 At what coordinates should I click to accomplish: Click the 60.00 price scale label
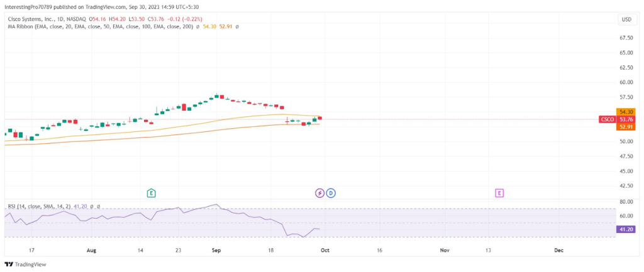(x=626, y=82)
